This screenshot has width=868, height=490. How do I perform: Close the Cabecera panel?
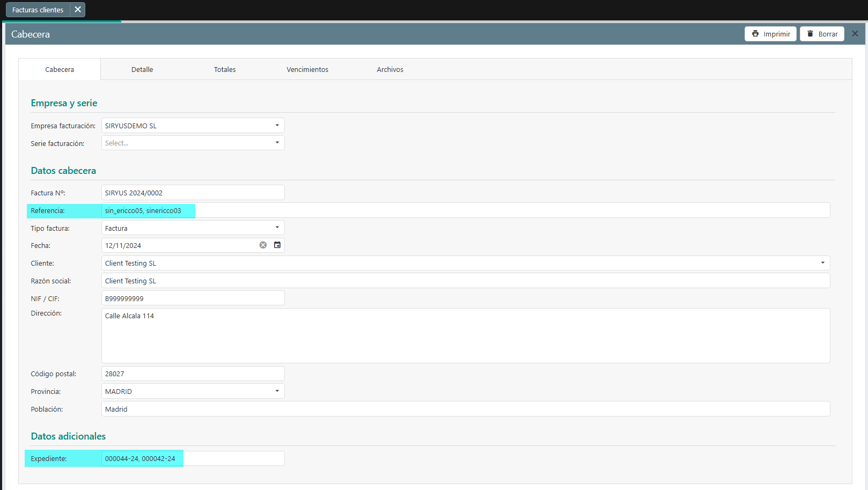[x=855, y=34]
